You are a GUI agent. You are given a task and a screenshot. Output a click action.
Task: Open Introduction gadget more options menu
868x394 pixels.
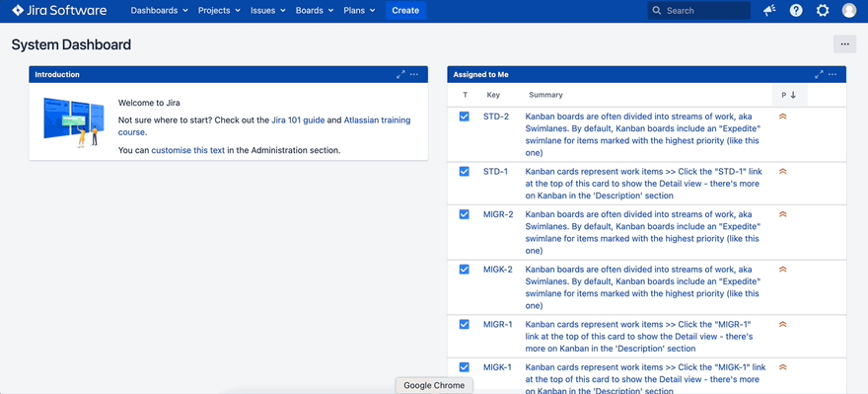[414, 74]
